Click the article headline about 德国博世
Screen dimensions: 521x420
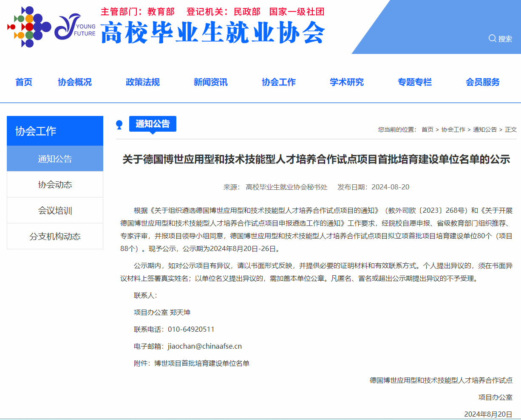tap(316, 159)
